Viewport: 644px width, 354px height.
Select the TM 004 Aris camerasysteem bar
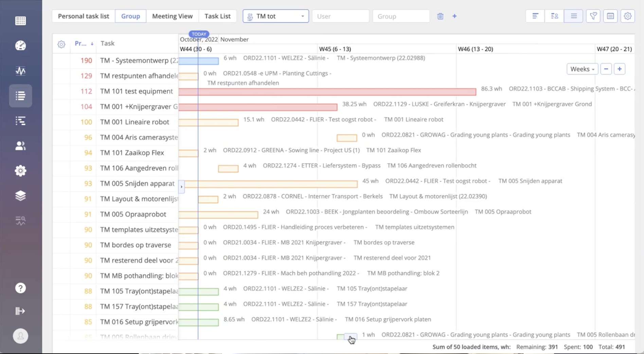[347, 138]
